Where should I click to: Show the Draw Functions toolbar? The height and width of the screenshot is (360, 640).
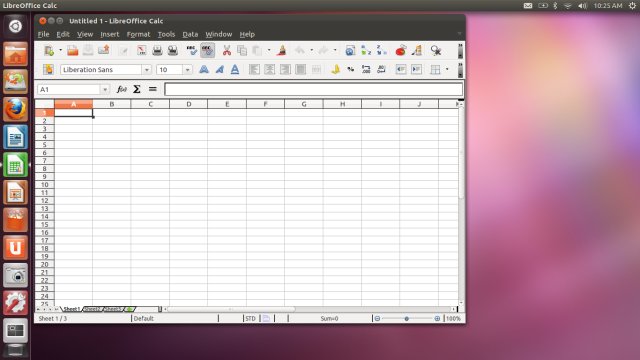(417, 50)
